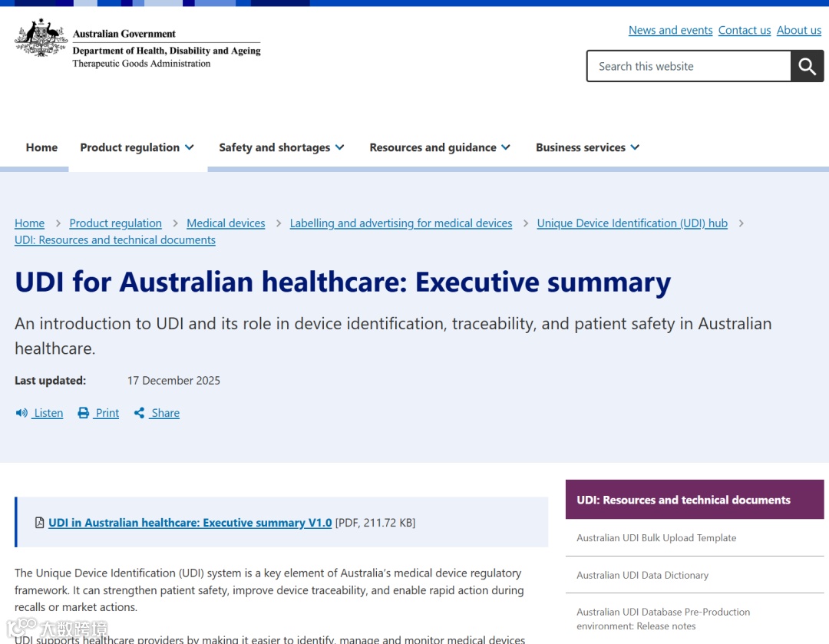
Task: Download UDI in Australian healthcare Executive summary V1.0
Action: 190,523
